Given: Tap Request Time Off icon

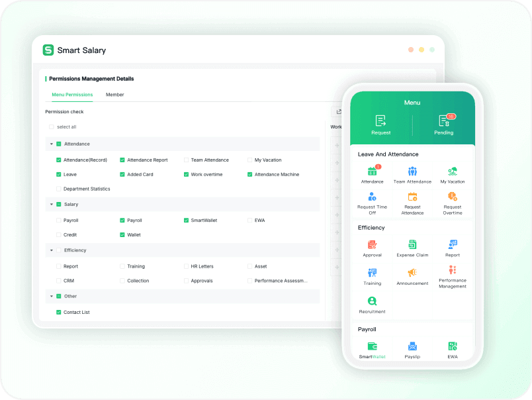Looking at the screenshot, I should (372, 197).
